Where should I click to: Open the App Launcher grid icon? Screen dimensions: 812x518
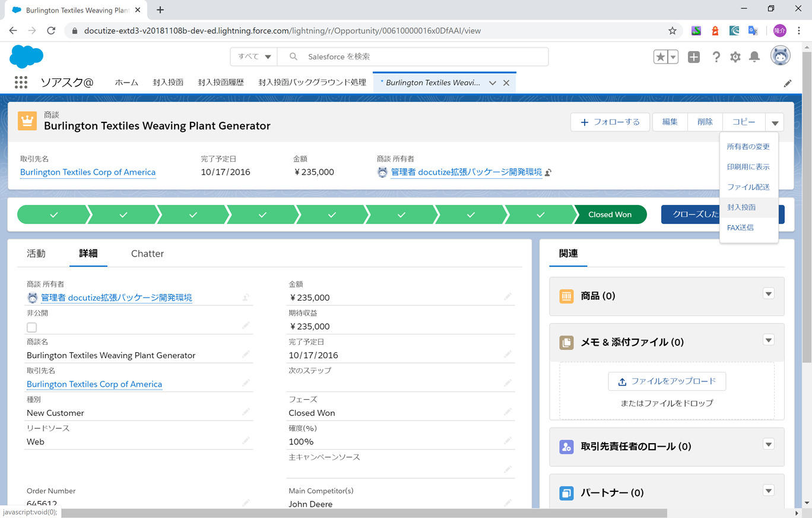21,83
